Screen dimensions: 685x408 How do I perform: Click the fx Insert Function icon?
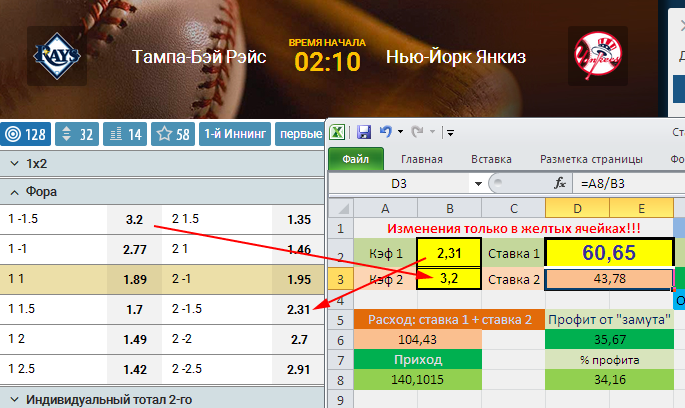[x=560, y=183]
